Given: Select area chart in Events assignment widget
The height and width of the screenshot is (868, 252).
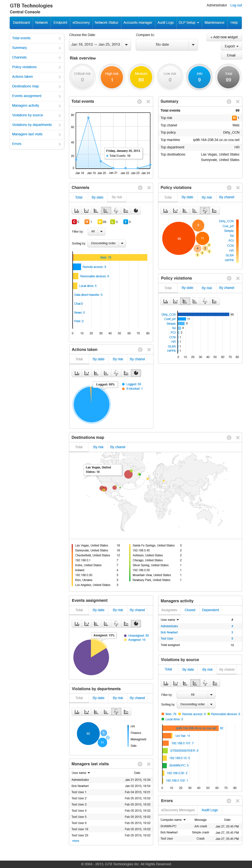Looking at the screenshot, I should tap(126, 624).
